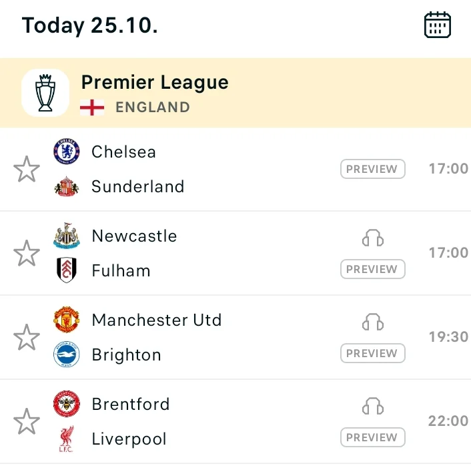
Task: Open audio commentary for Brentford vs Liverpool
Action: 373,407
